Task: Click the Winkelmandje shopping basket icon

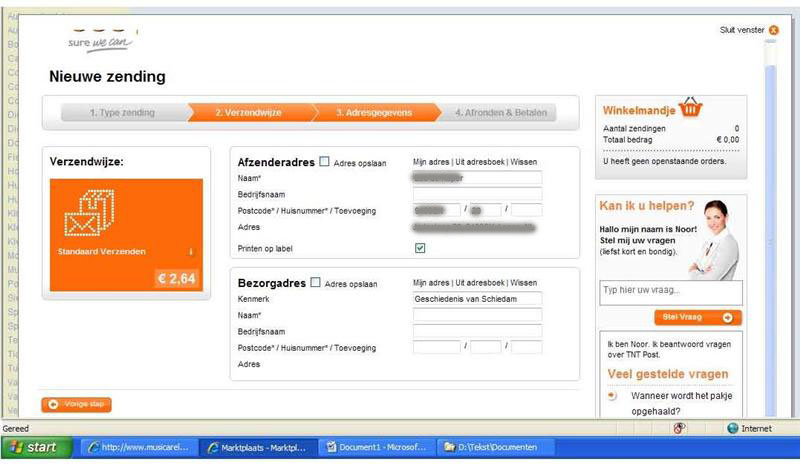Action: tap(688, 108)
